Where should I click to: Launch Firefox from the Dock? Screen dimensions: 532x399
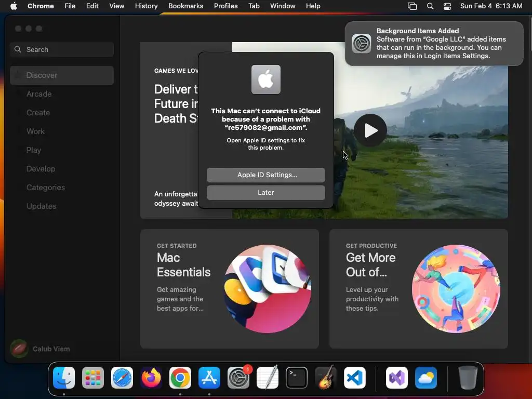(151, 378)
